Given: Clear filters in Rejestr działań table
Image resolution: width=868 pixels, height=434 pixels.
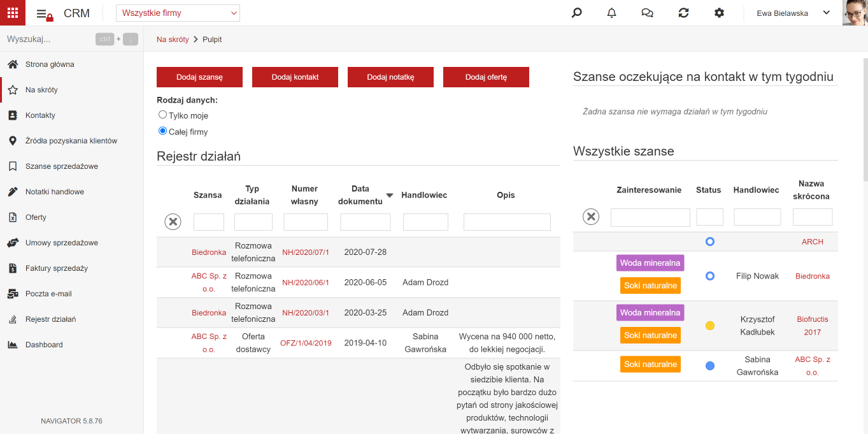Looking at the screenshot, I should (x=173, y=222).
